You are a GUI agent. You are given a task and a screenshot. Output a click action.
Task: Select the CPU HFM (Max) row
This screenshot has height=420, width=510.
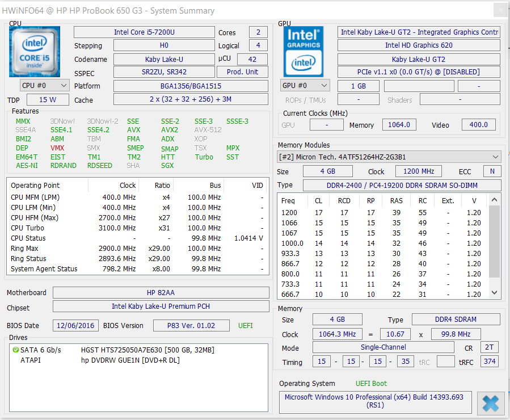click(x=138, y=218)
